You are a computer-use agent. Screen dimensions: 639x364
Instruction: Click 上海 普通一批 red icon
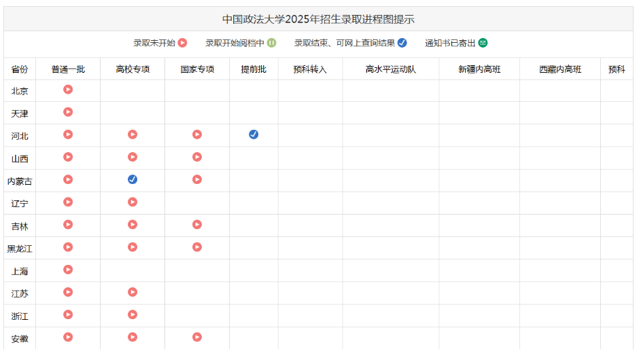click(68, 270)
